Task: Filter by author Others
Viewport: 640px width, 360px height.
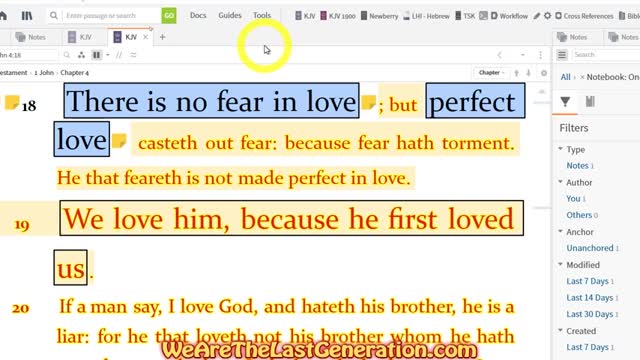Action: click(579, 215)
